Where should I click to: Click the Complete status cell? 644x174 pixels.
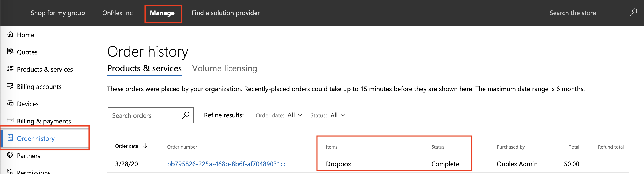pos(445,164)
